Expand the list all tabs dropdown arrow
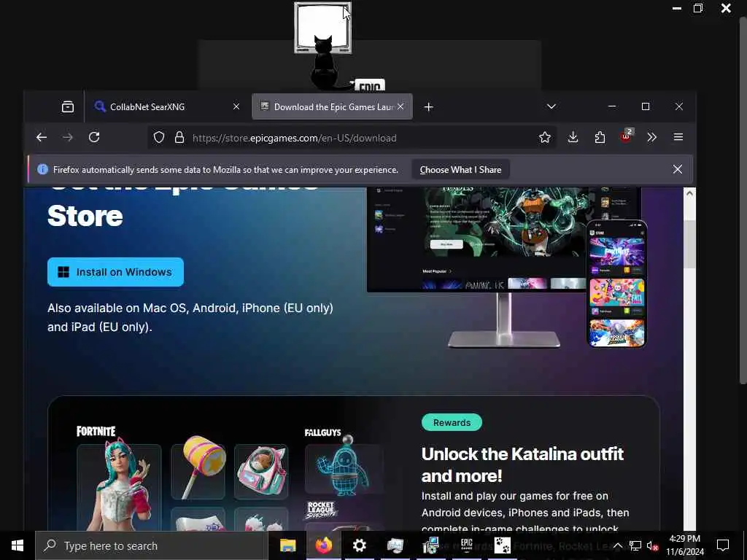The image size is (747, 560). pyautogui.click(x=551, y=106)
